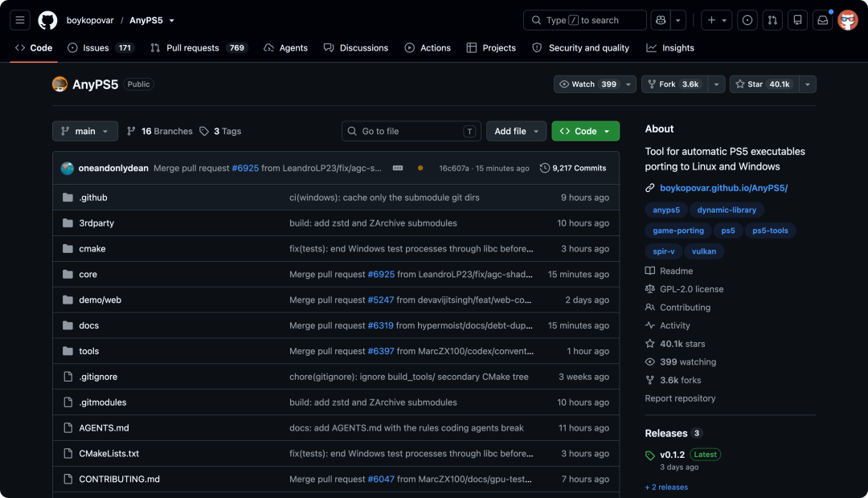Click the Go to file search field
The height and width of the screenshot is (498, 868).
[x=411, y=131]
